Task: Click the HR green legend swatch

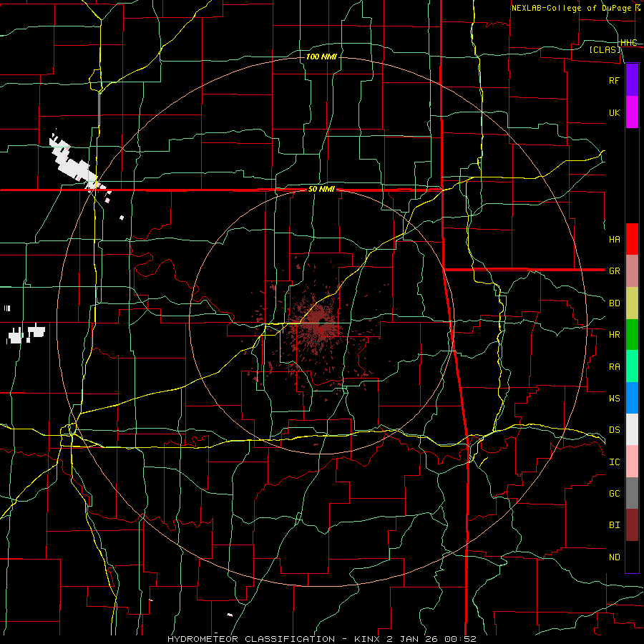Action: pyautogui.click(x=632, y=335)
